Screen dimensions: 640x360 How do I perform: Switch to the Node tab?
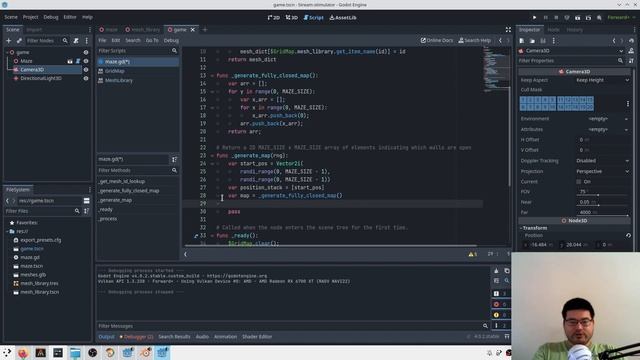pyautogui.click(x=553, y=30)
